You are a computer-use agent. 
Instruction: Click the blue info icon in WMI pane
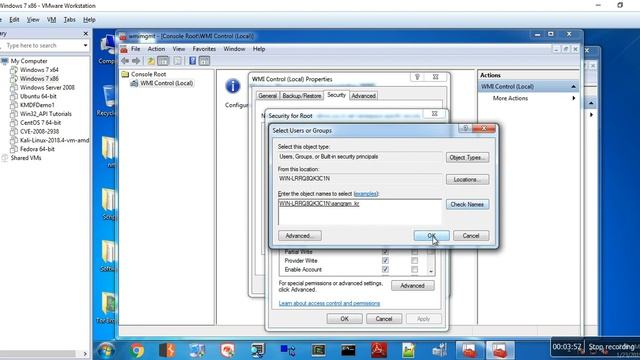point(233,86)
